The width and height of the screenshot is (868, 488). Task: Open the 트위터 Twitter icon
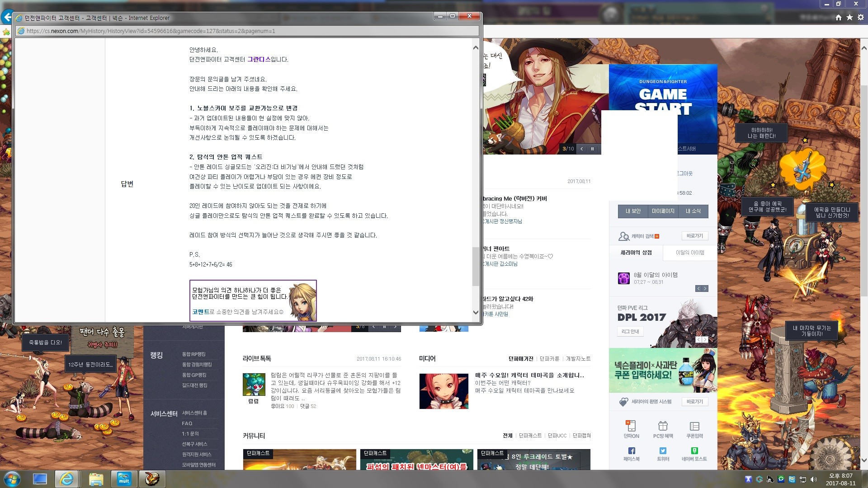coord(663,450)
